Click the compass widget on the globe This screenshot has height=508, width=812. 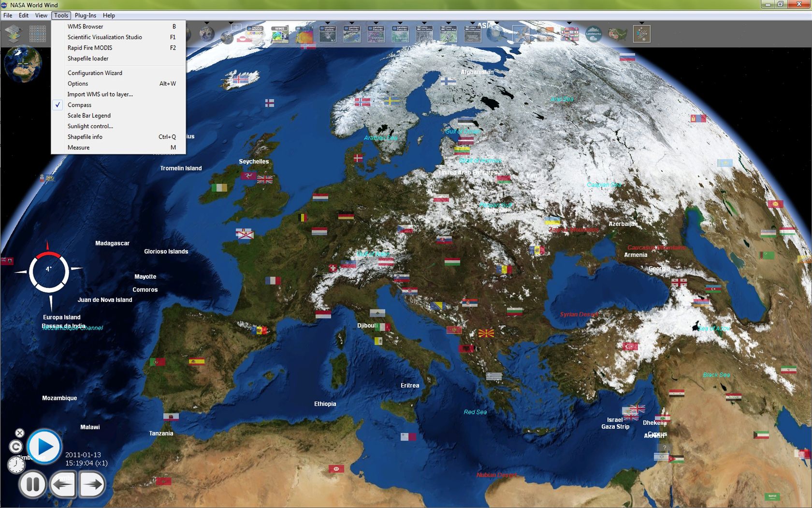49,272
